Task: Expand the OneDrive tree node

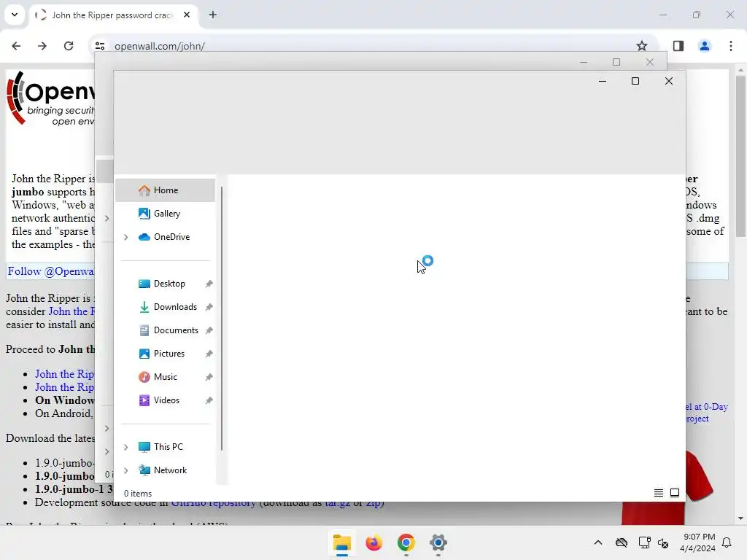Action: click(125, 237)
